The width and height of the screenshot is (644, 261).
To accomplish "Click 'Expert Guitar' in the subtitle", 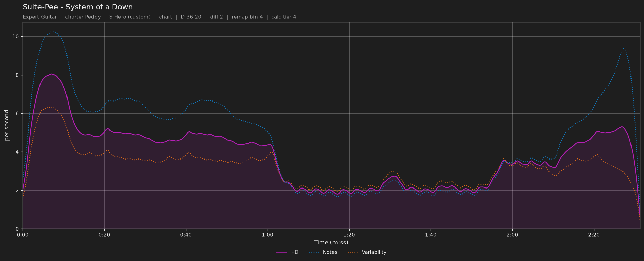I will (40, 17).
